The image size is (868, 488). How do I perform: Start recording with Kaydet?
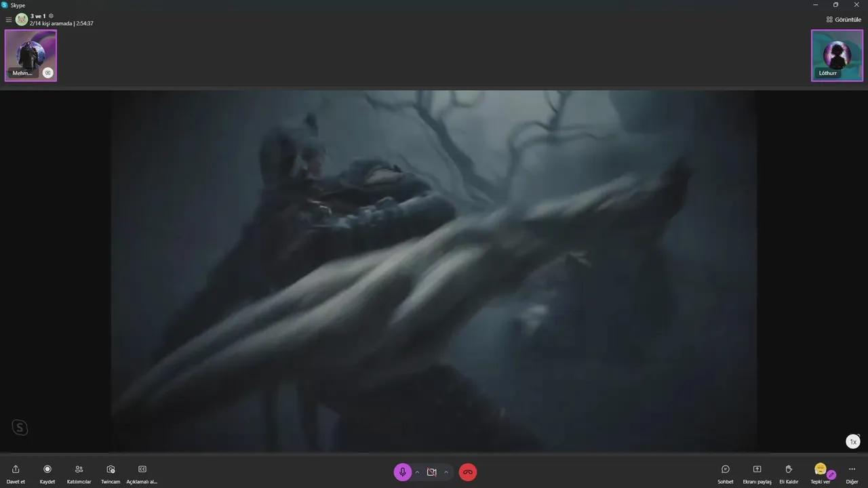(47, 474)
